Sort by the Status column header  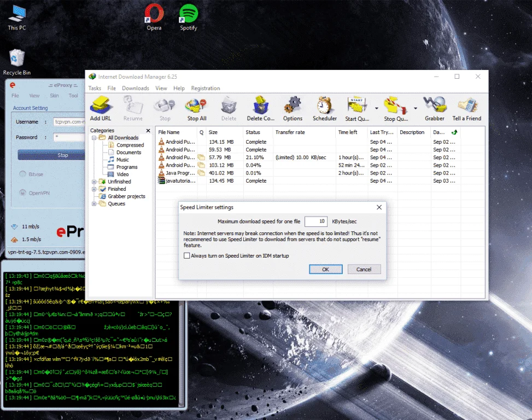[x=258, y=132]
